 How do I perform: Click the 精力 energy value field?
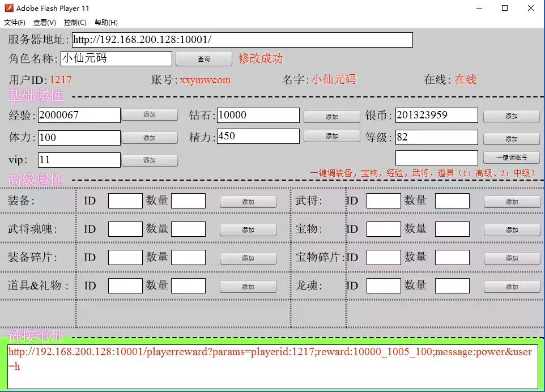click(x=258, y=136)
